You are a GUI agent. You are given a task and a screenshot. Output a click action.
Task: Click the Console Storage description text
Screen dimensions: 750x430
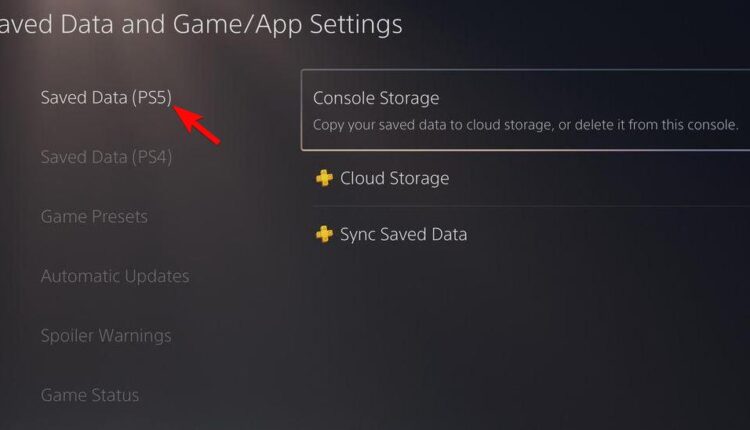[525, 126]
